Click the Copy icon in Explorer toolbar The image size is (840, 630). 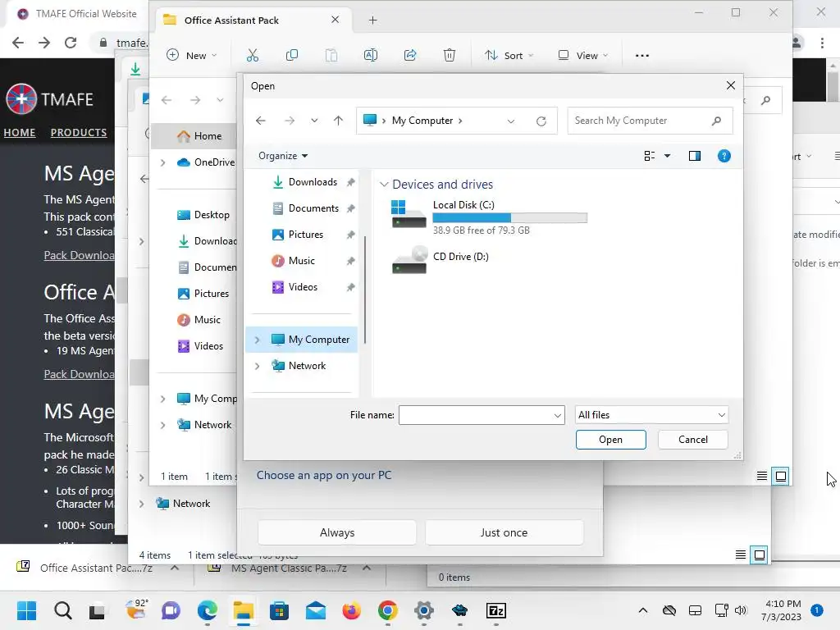pos(292,55)
